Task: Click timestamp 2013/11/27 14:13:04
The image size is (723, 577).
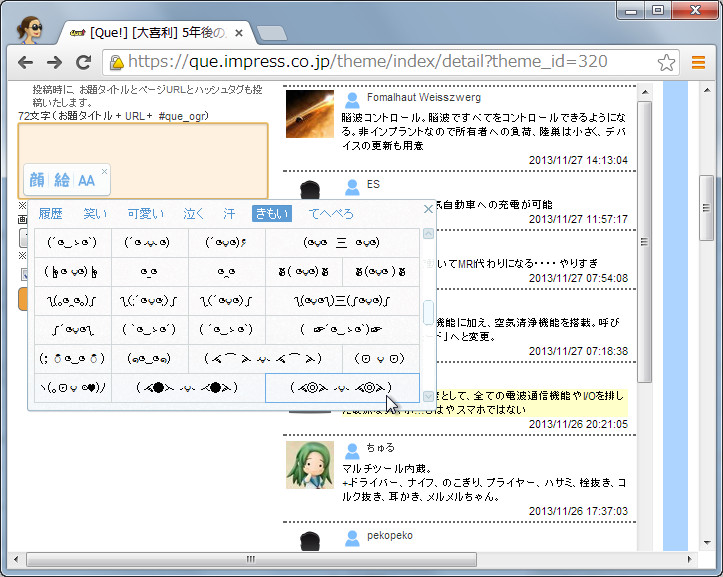Action: coord(578,160)
